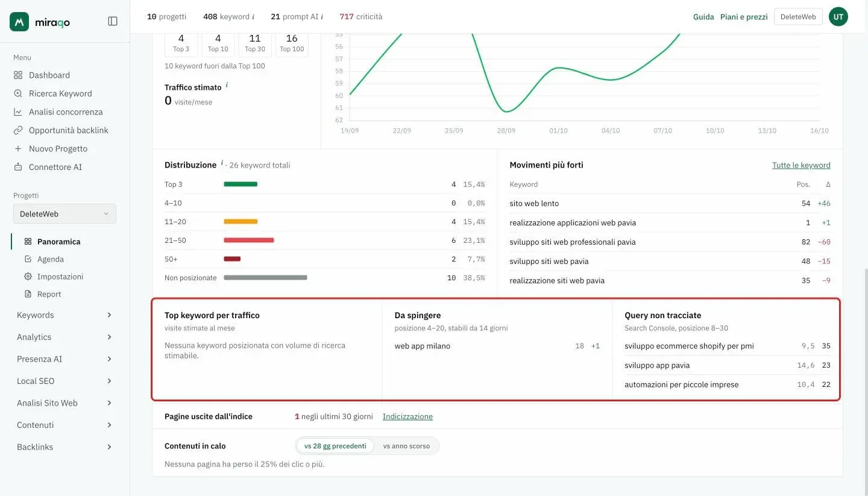
Task: Click the miraqo logo icon
Action: (x=19, y=22)
